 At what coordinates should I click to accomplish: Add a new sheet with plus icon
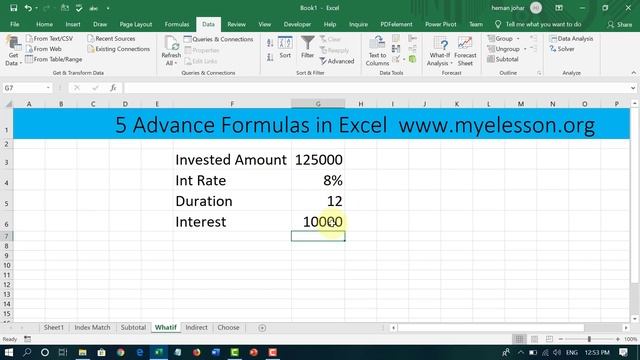coord(262,328)
